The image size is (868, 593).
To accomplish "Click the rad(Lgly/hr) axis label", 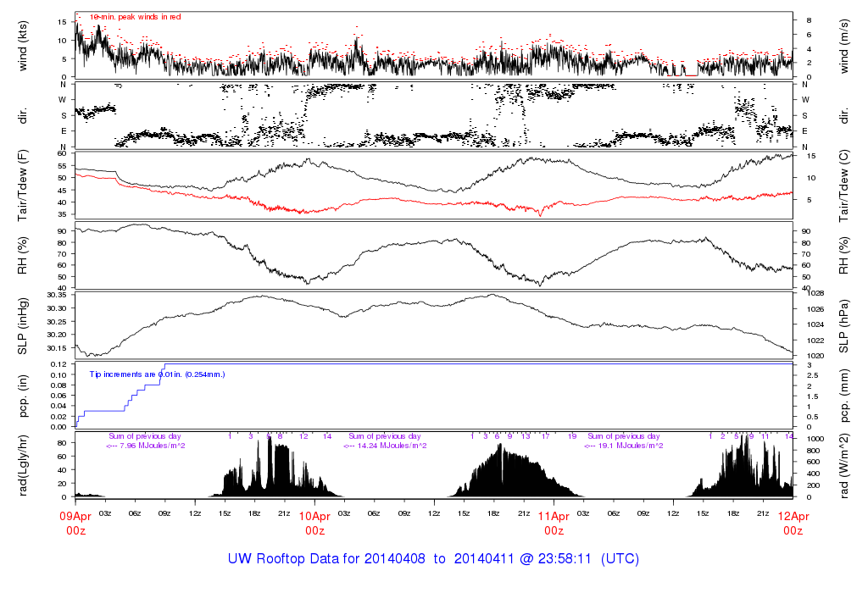I will tap(23, 465).
